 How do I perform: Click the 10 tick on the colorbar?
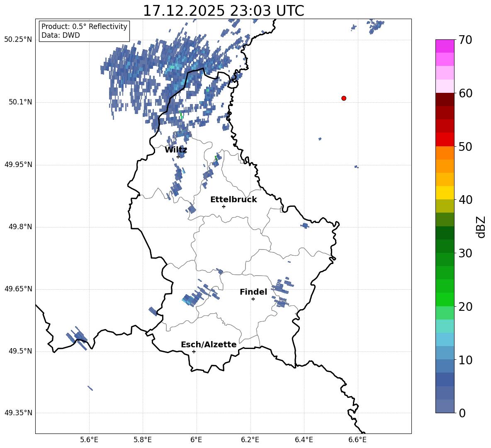point(465,360)
